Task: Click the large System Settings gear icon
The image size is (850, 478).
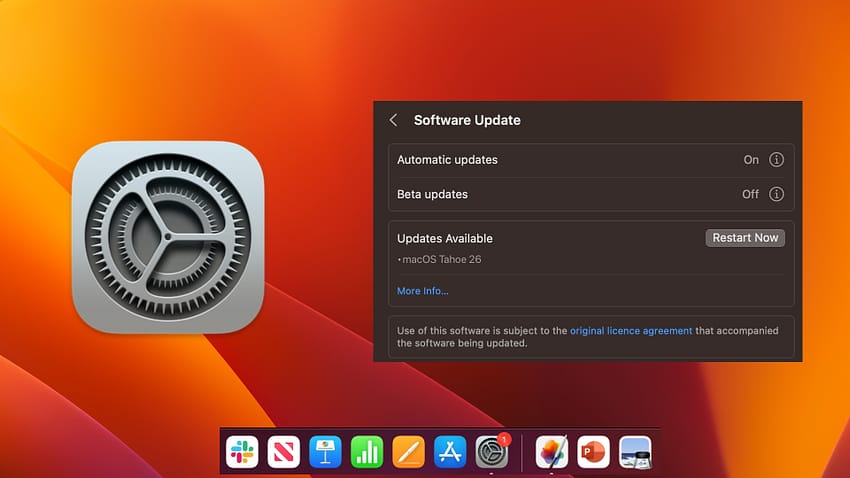Action: click(168, 237)
